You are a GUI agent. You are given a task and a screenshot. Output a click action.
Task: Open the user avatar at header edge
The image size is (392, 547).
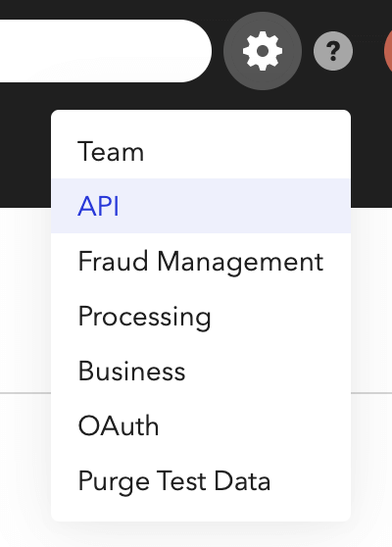pos(388,51)
